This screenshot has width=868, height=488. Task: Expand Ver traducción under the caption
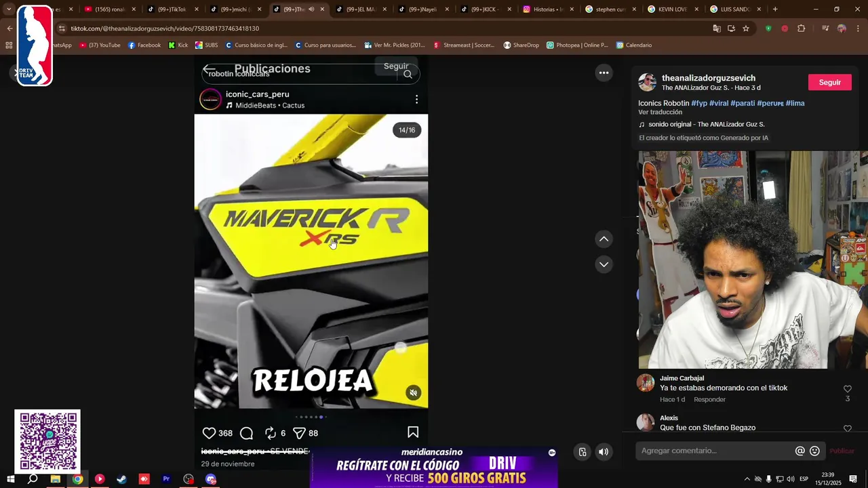click(x=660, y=113)
